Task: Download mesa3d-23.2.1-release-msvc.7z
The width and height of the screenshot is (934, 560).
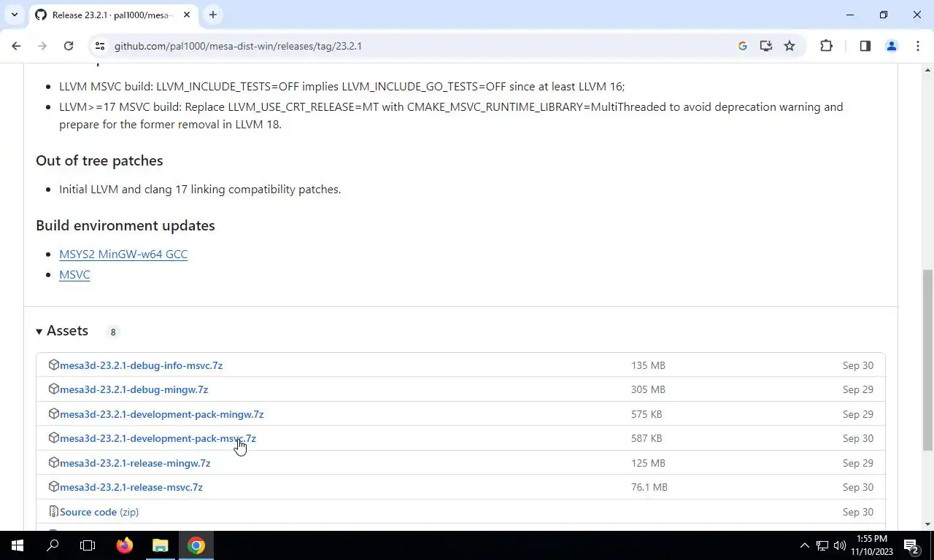Action: pyautogui.click(x=131, y=487)
